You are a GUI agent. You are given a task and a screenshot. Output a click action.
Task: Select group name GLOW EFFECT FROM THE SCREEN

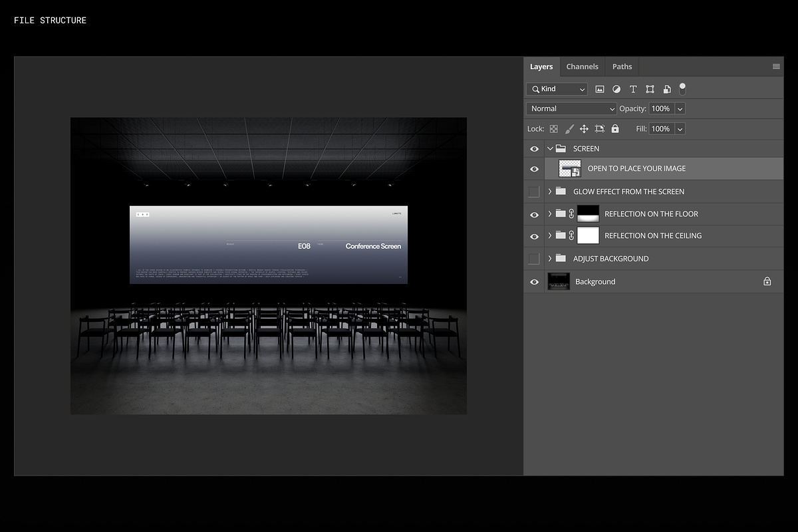point(628,192)
